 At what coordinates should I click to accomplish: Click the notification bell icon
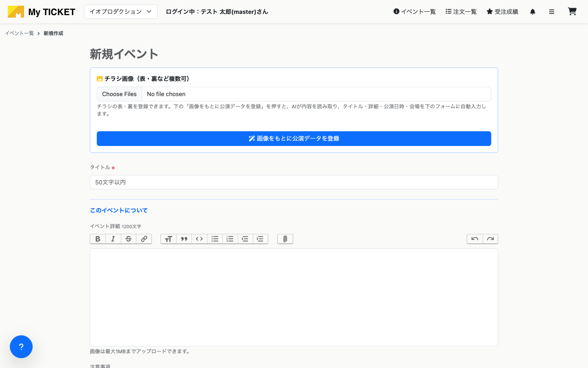point(532,12)
